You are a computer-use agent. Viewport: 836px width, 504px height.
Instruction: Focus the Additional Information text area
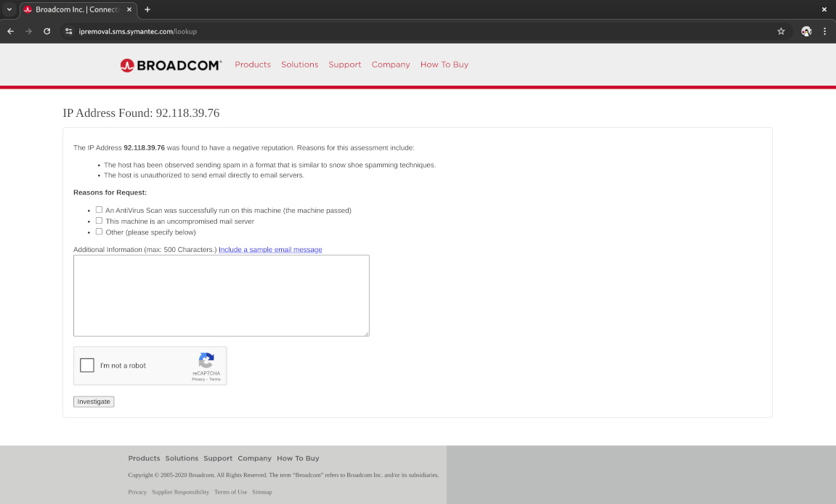[222, 296]
